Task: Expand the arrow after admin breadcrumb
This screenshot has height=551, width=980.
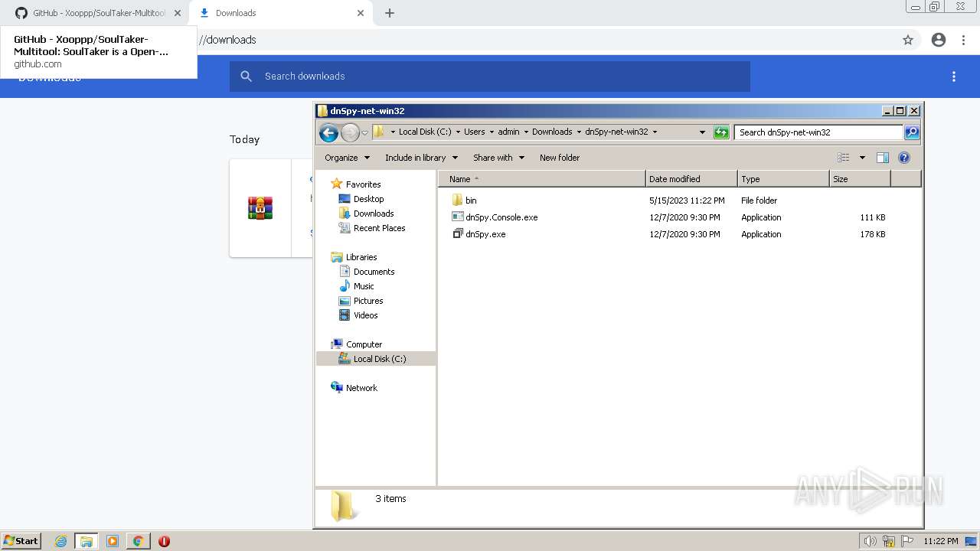Action: pyautogui.click(x=525, y=132)
